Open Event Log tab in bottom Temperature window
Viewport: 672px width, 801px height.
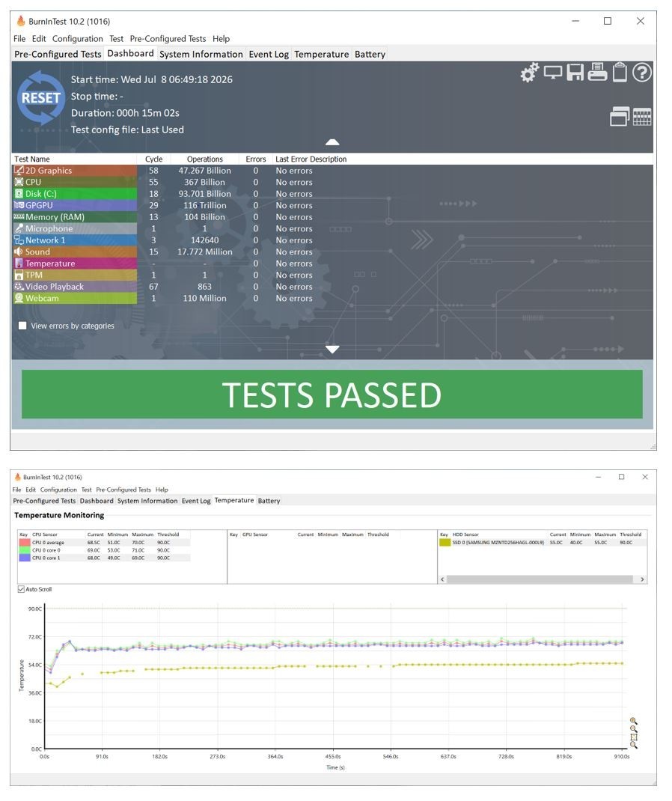click(x=196, y=501)
